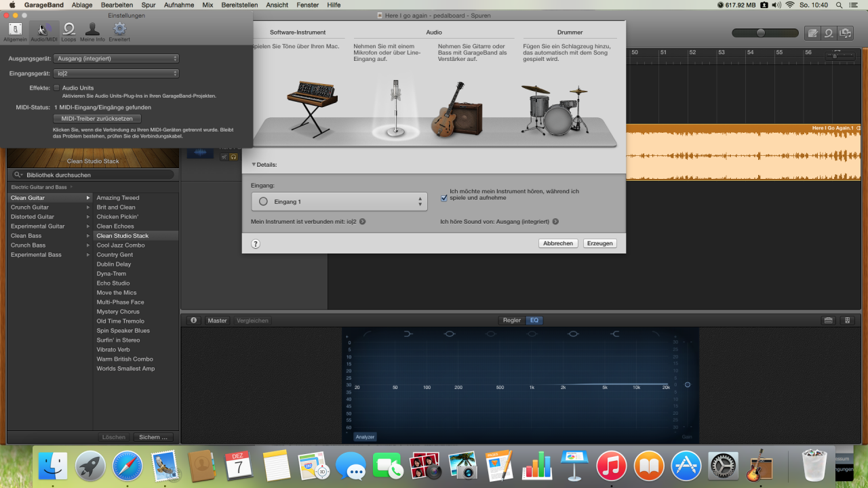Click the Sichern button in the library
Viewport: 868px width, 488px height.
point(153,437)
